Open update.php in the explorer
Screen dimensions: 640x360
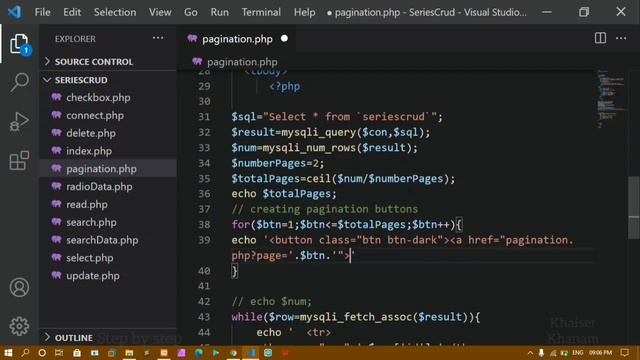pos(93,276)
